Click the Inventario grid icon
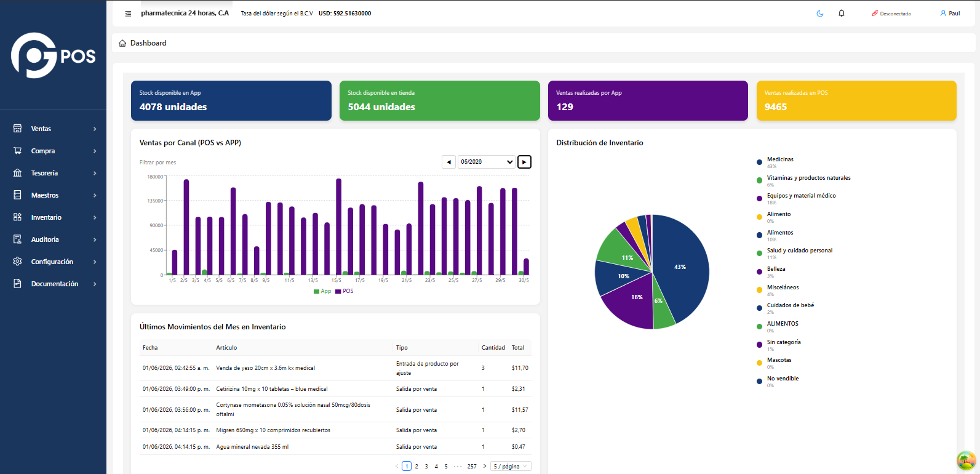Screen dimensions: 980x474 point(17,217)
